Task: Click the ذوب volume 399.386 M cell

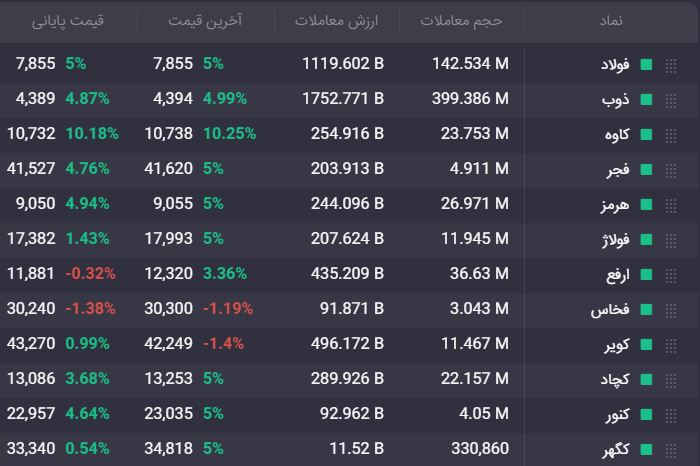Action: point(470,98)
